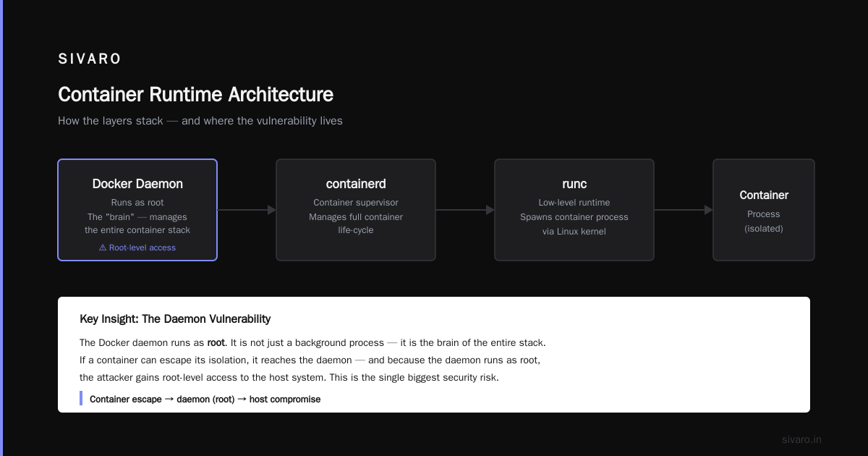868x456 pixels.
Task: Select the Docker Daemon box title
Action: tap(137, 184)
